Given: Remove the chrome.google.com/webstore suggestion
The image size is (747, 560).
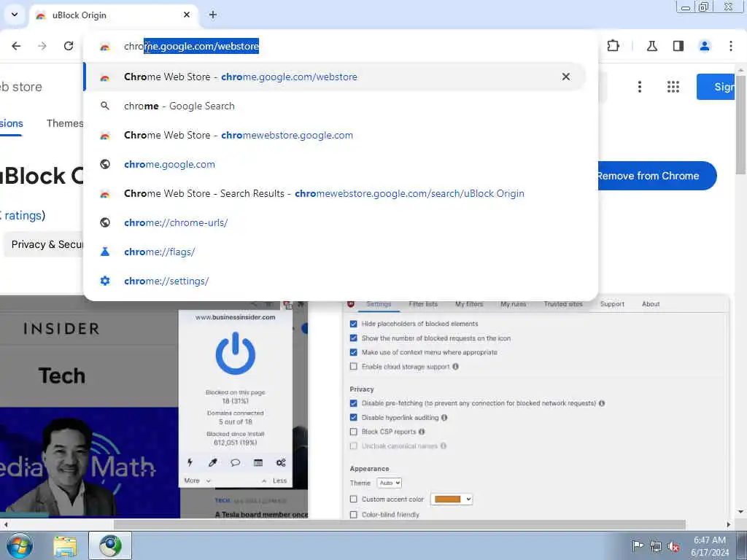Looking at the screenshot, I should (x=566, y=77).
